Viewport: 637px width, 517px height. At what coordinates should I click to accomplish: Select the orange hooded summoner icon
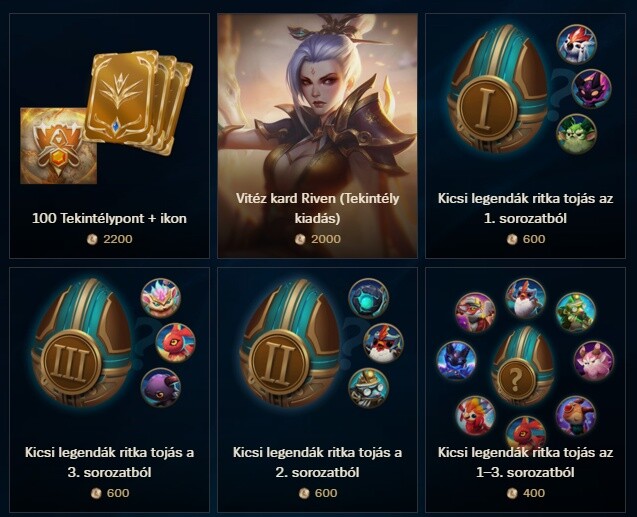pyautogui.click(x=58, y=146)
